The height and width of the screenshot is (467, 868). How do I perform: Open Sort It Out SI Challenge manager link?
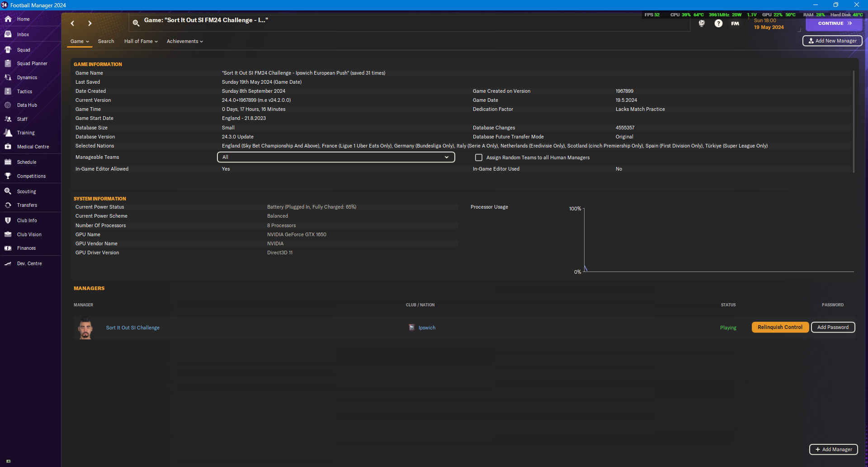tap(133, 328)
